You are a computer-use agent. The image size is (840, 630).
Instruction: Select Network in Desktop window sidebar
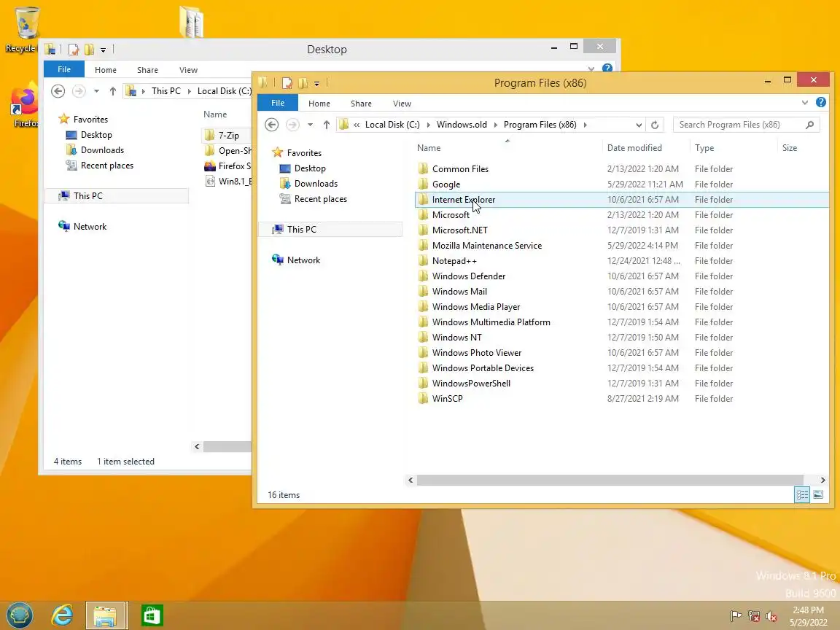click(90, 227)
